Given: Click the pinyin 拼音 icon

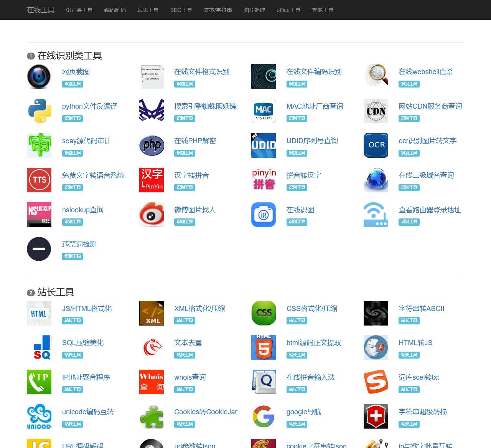Looking at the screenshot, I should 264,180.
